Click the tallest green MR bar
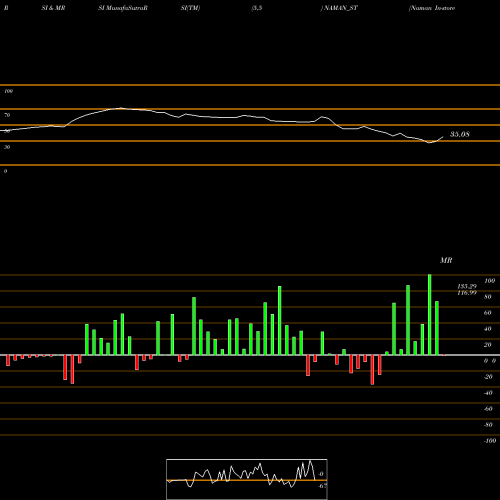Viewport: 500px width, 500px height. tap(429, 315)
